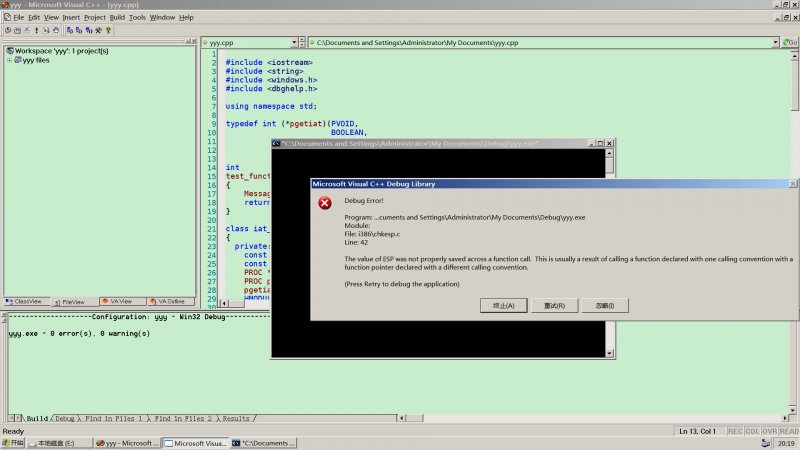This screenshot has width=800, height=450.
Task: Select the Find in Files 1 tab
Action: 113,418
